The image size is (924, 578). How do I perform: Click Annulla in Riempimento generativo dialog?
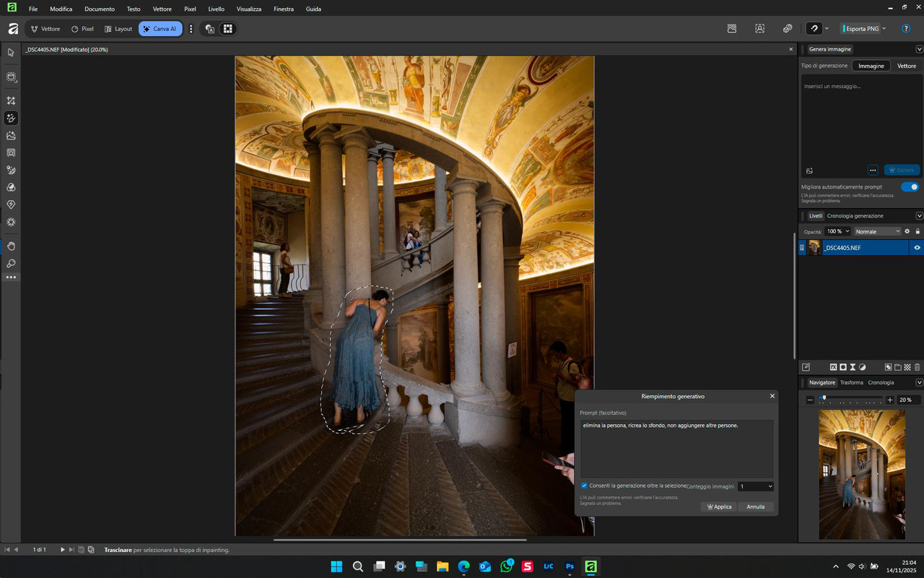click(x=755, y=506)
